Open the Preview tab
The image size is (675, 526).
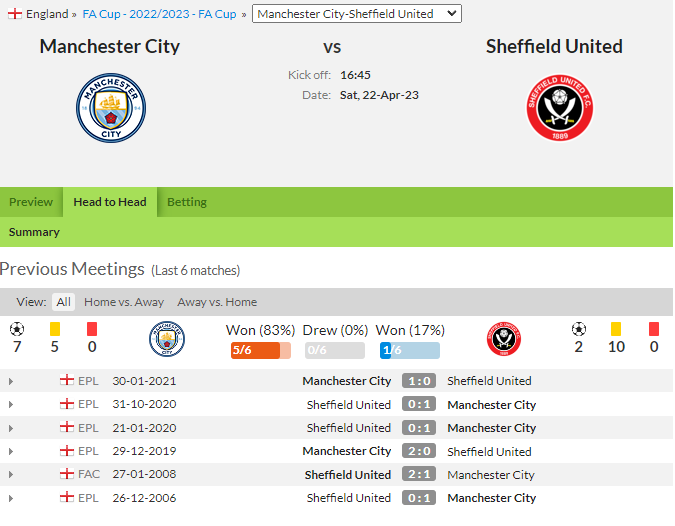coord(31,202)
